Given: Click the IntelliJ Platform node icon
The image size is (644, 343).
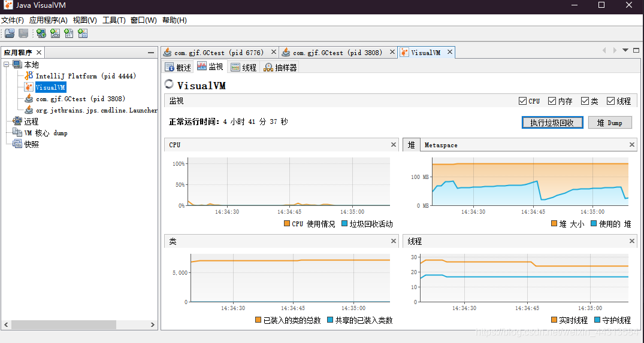Looking at the screenshot, I should click(x=29, y=76).
